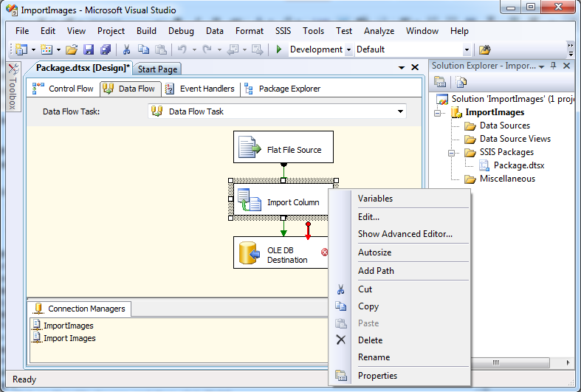This screenshot has height=392, width=581.
Task: Open the Add New Item dropdown arrow
Action: (x=58, y=49)
